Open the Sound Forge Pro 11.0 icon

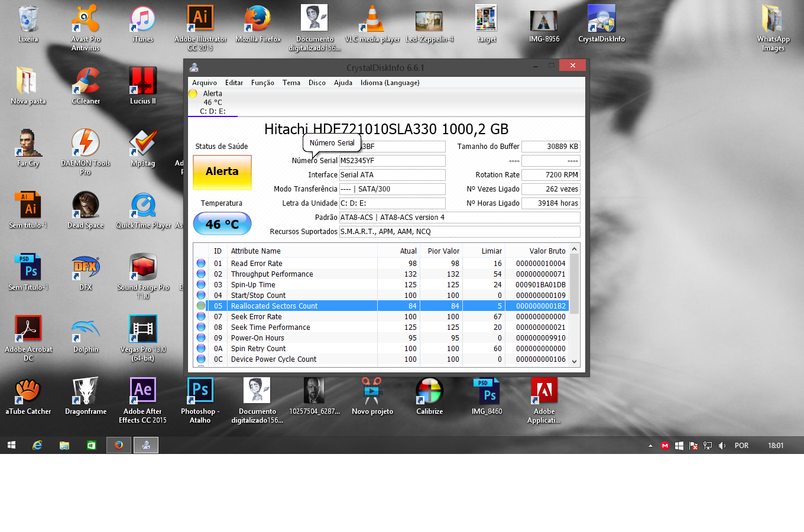(142, 276)
